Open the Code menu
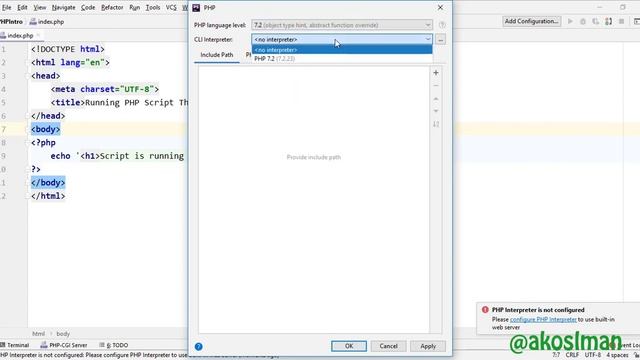 (88, 7)
